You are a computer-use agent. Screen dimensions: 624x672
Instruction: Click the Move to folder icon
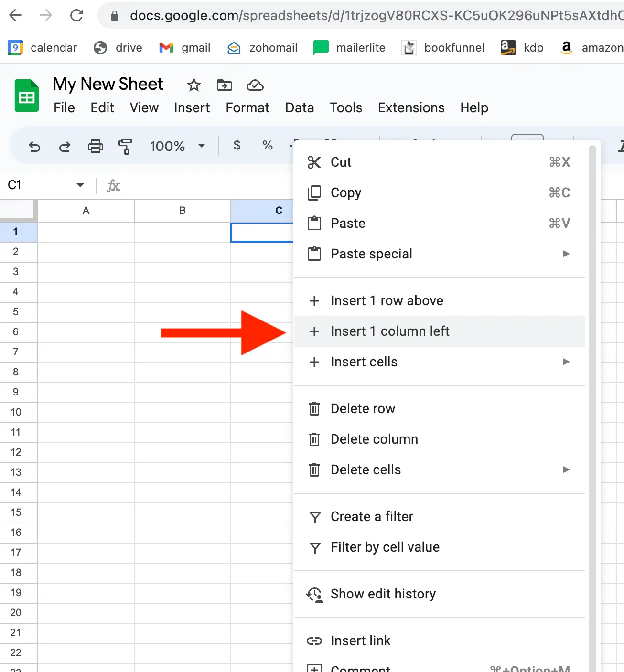224,85
